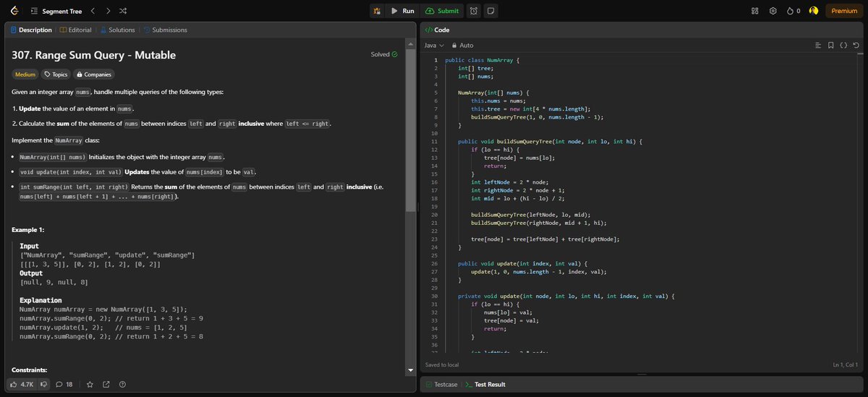Click the streak flame counter
Viewport: 868px width, 397px height.
tap(793, 11)
